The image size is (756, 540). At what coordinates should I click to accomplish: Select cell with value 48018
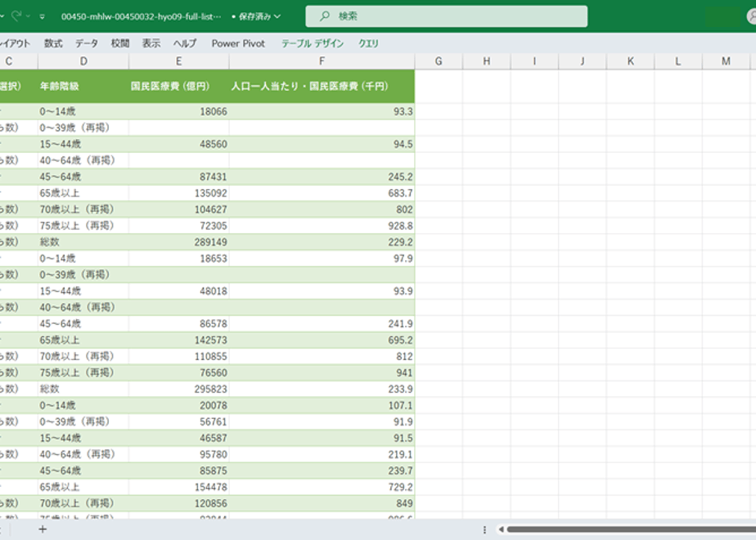(179, 291)
